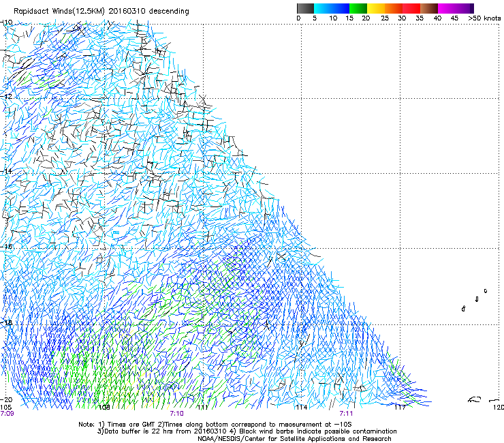Click the '>50 knots' legend label
Viewport: 504px width, 443px height.
(484, 18)
